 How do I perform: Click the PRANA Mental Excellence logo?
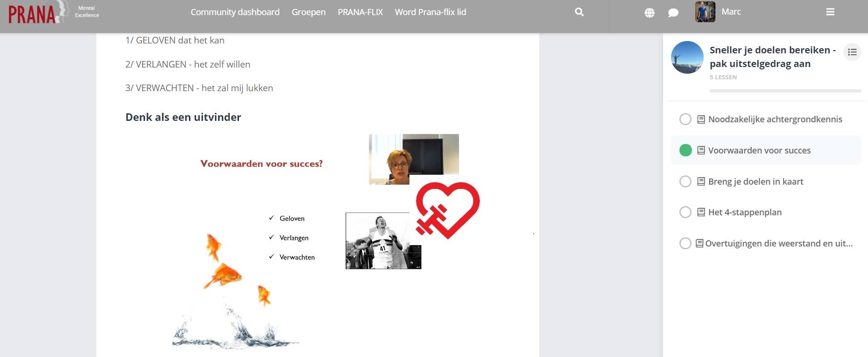coord(53,13)
